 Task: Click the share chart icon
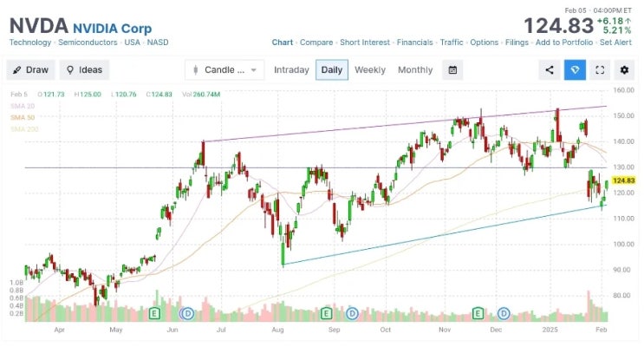click(550, 70)
